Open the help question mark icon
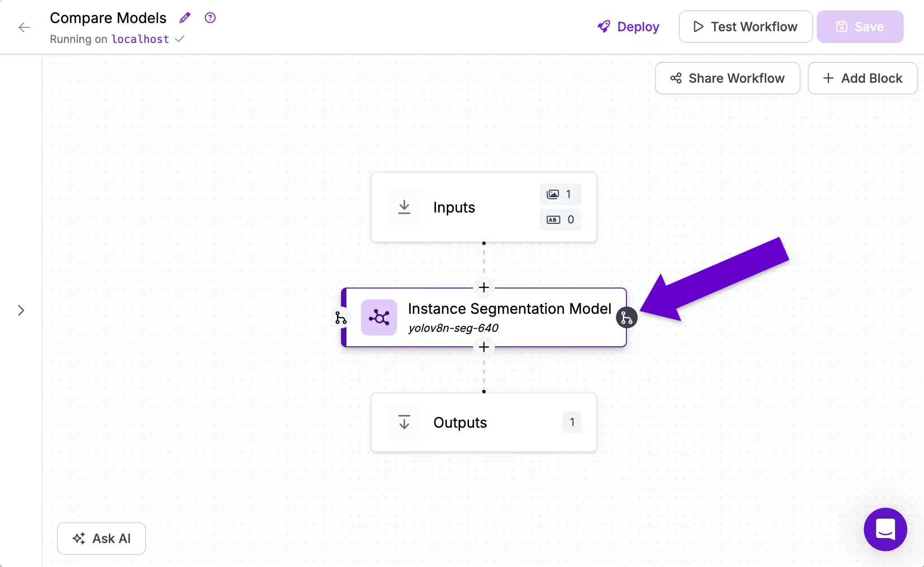Viewport: 924px width, 567px height. pyautogui.click(x=210, y=18)
